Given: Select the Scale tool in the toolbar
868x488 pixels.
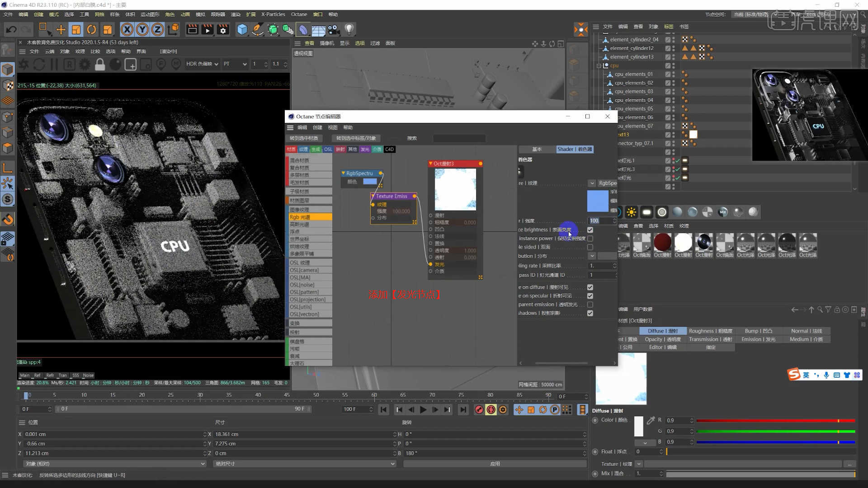Looking at the screenshot, I should click(x=76, y=29).
